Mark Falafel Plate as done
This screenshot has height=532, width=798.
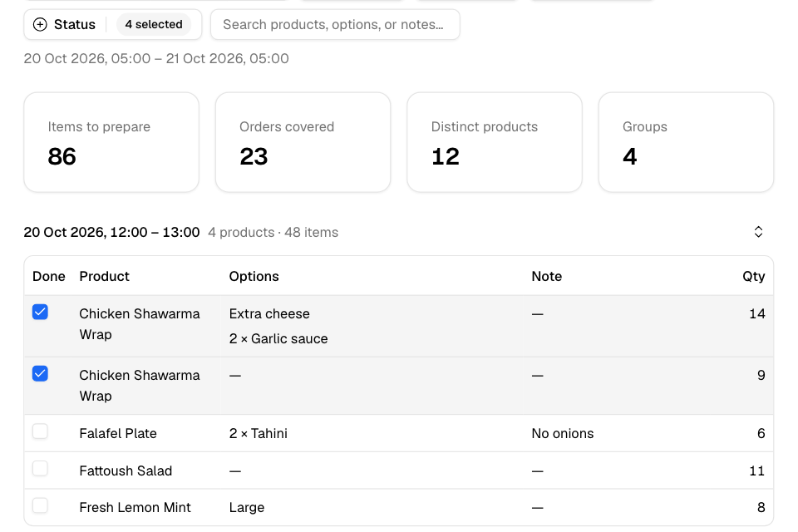(x=40, y=431)
